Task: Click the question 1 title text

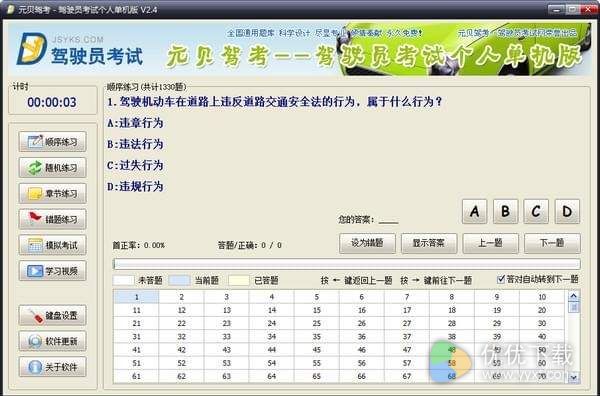Action: click(x=275, y=102)
